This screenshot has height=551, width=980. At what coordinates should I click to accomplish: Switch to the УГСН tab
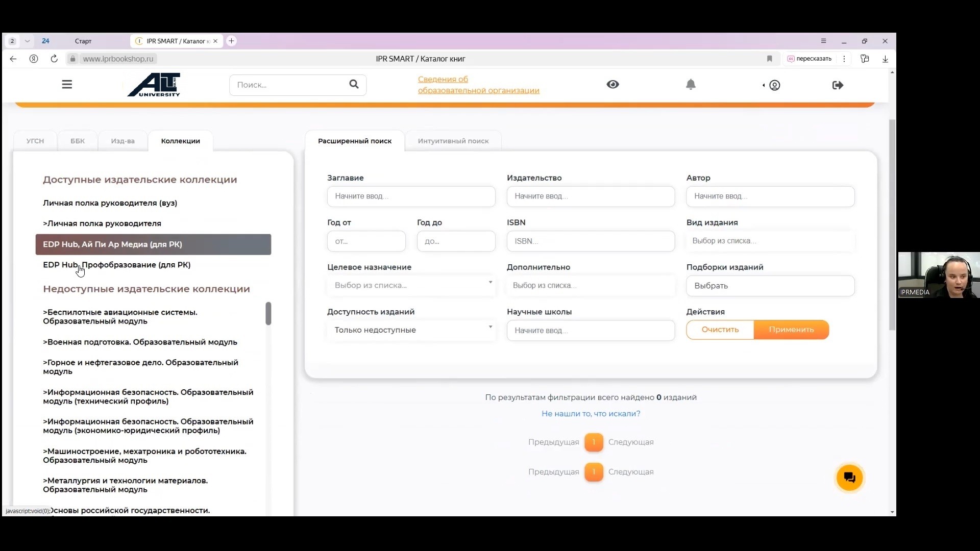(35, 141)
